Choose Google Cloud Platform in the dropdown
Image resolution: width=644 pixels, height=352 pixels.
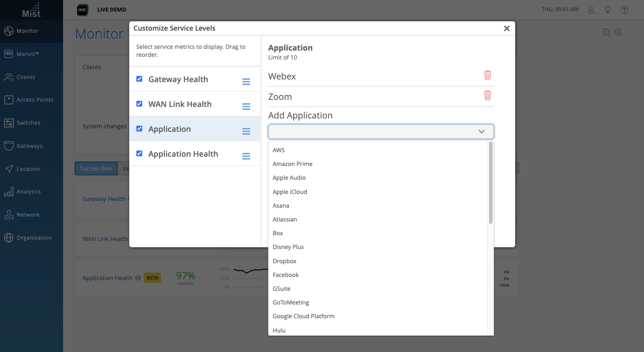303,316
